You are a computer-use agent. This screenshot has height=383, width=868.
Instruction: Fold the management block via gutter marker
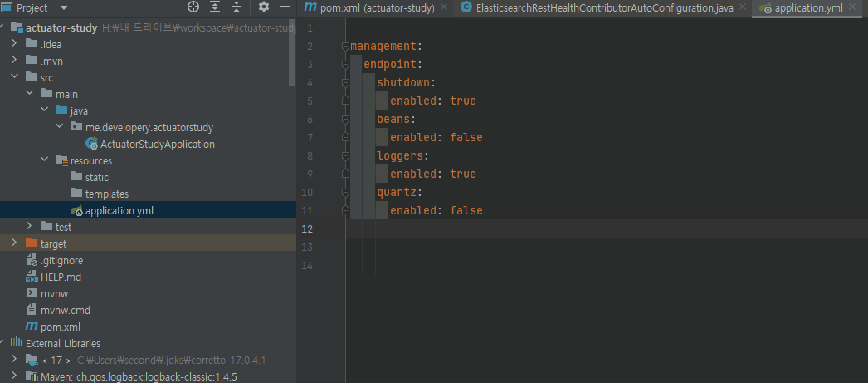point(345,46)
